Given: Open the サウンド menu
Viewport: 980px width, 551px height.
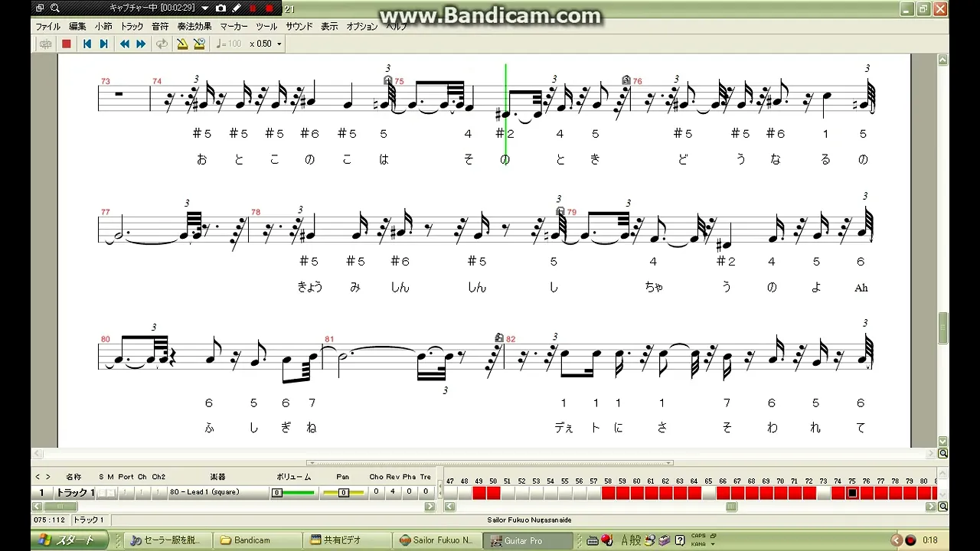Looking at the screenshot, I should pos(299,26).
